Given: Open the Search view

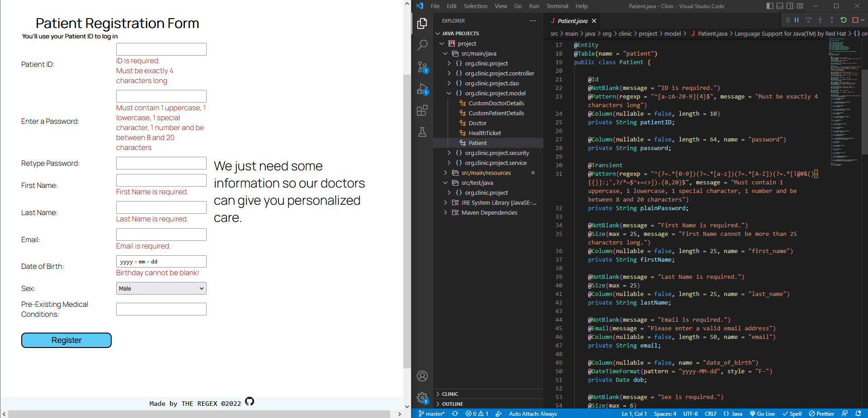Looking at the screenshot, I should 422,45.
